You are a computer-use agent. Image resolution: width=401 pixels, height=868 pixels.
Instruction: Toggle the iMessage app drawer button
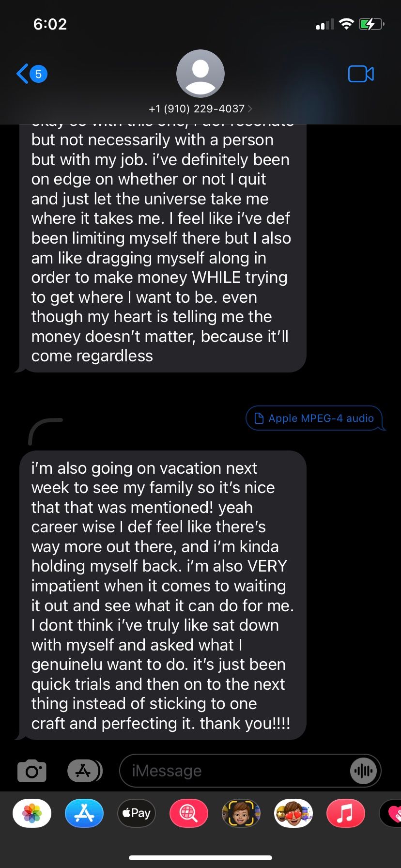[x=84, y=770]
